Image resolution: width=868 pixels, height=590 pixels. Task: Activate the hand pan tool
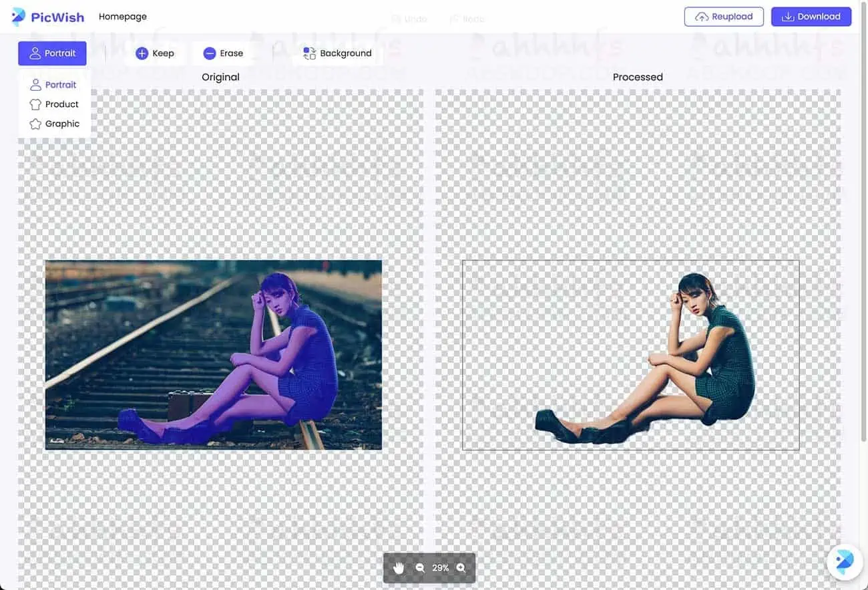(399, 568)
